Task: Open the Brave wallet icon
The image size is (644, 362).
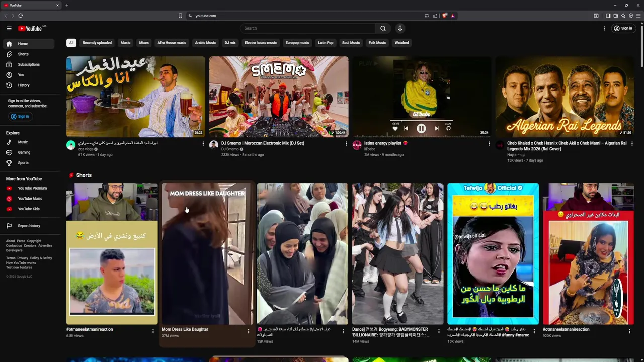Action: pos(615,16)
